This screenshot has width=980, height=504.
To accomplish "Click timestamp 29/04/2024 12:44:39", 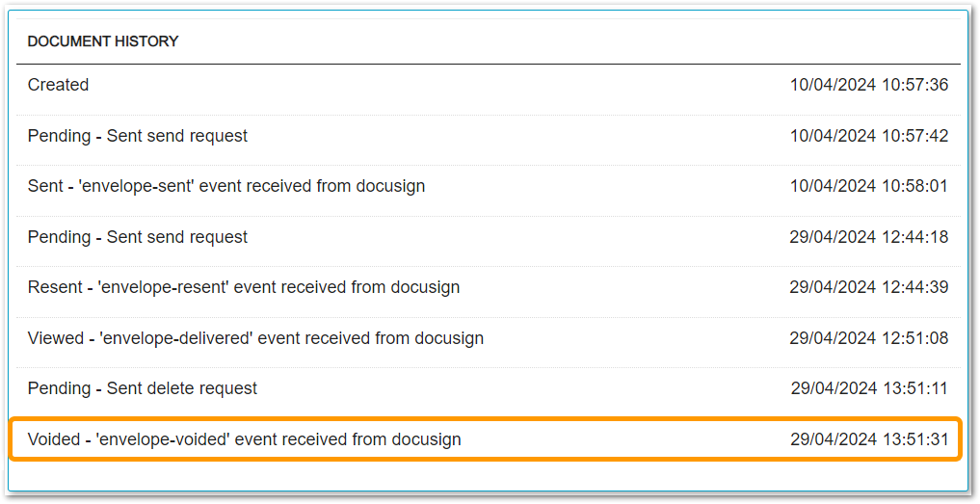I will tap(869, 287).
